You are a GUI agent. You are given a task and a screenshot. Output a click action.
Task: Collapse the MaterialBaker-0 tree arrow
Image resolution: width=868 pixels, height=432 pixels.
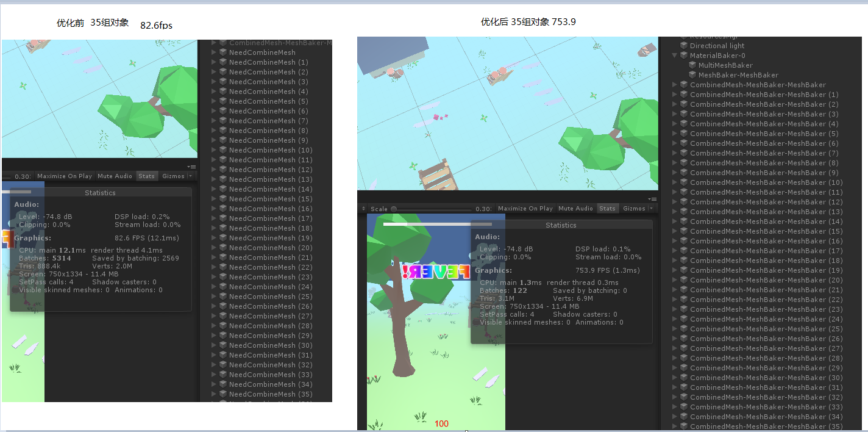tap(675, 56)
